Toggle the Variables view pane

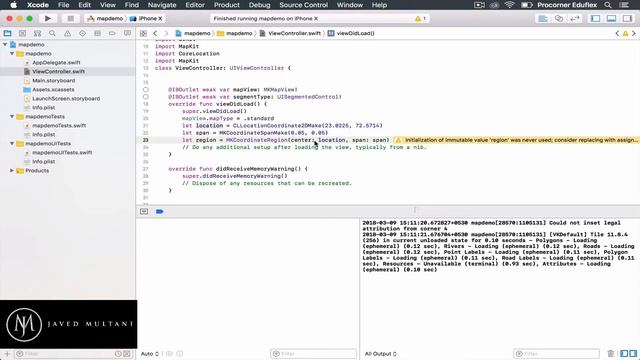tap(624, 353)
